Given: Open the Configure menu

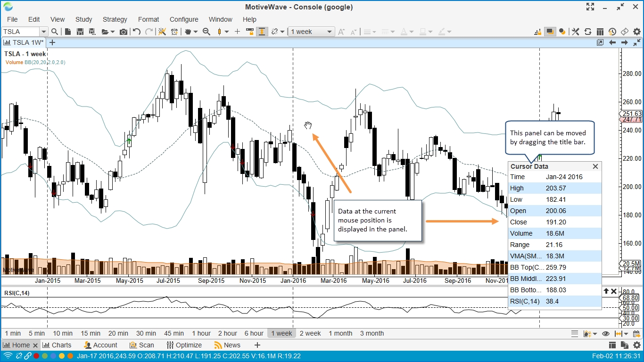Looking at the screenshot, I should [x=184, y=19].
